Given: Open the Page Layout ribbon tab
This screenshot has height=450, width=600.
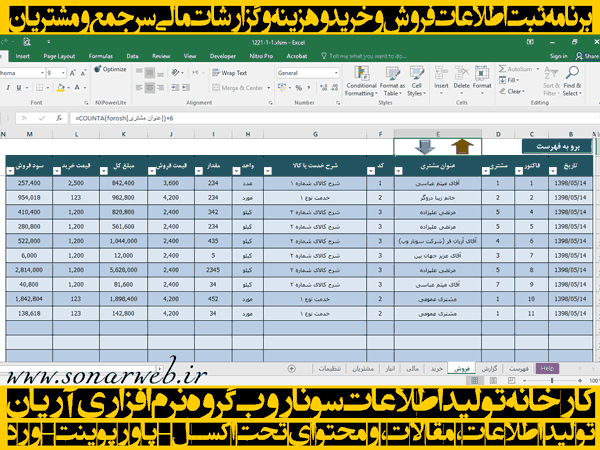Looking at the screenshot, I should point(59,56).
